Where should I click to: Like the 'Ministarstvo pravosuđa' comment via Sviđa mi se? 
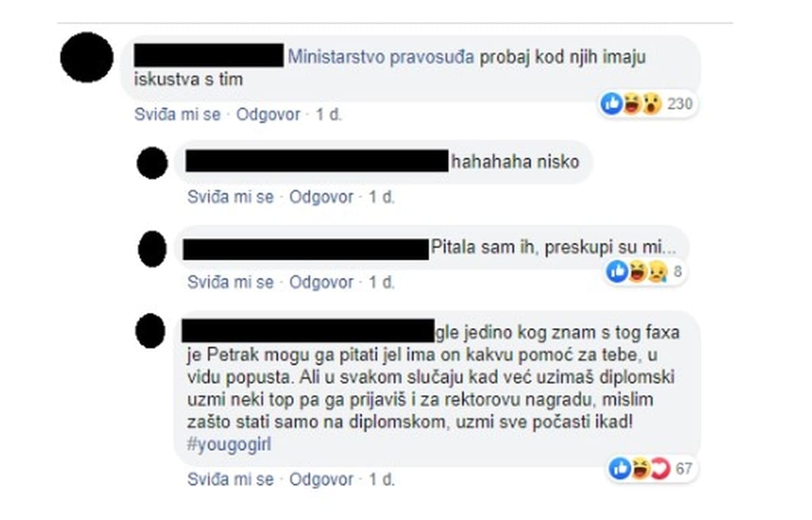[x=178, y=114]
